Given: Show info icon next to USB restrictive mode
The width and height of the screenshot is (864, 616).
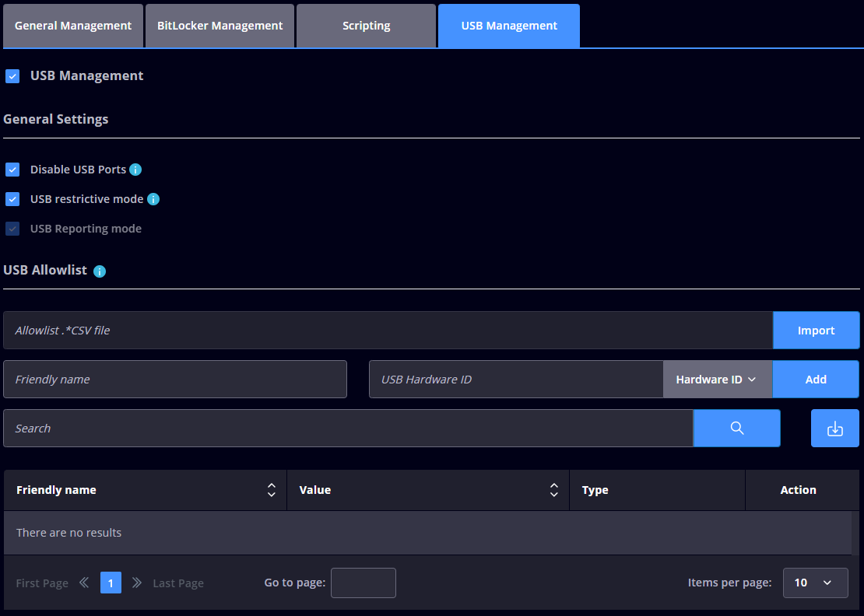Looking at the screenshot, I should click(x=153, y=199).
